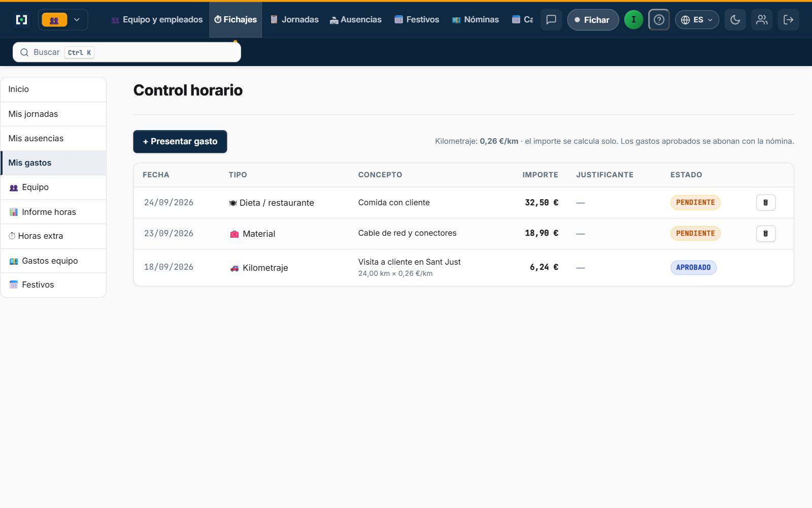Click date 23/09/2026
The width and height of the screenshot is (812, 508).
pyautogui.click(x=168, y=233)
